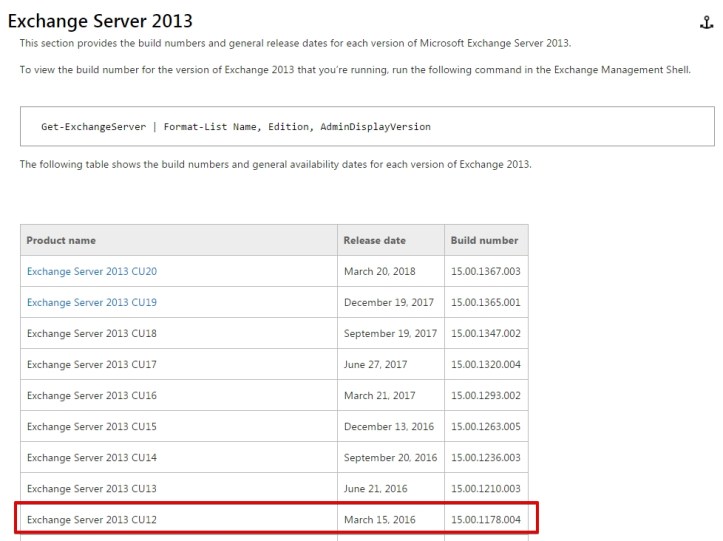Select build number 15.00.1178.004 in highlighted row

(485, 520)
